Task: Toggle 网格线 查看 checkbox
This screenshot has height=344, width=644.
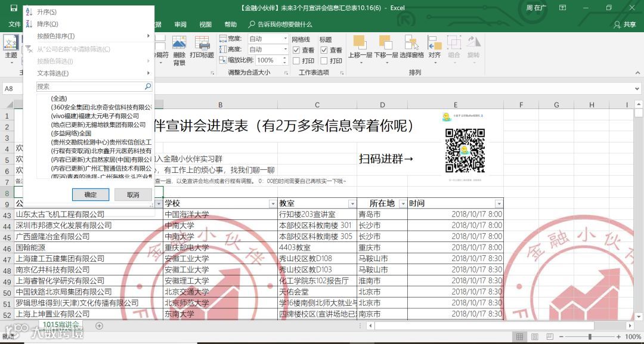Action: pyautogui.click(x=296, y=50)
